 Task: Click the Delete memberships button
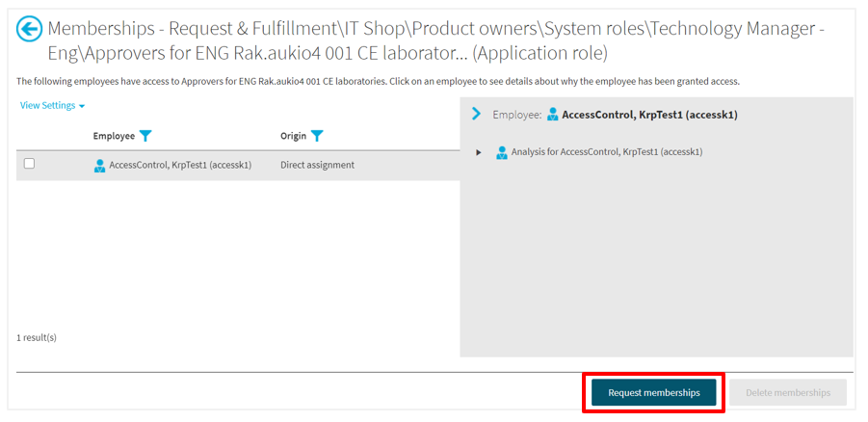point(787,393)
